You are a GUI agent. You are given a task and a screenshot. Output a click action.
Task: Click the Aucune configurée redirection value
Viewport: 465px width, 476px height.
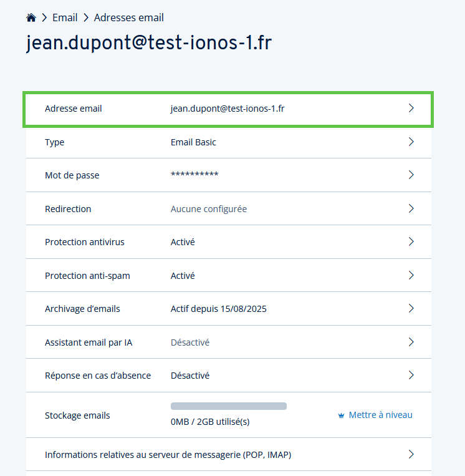click(209, 209)
